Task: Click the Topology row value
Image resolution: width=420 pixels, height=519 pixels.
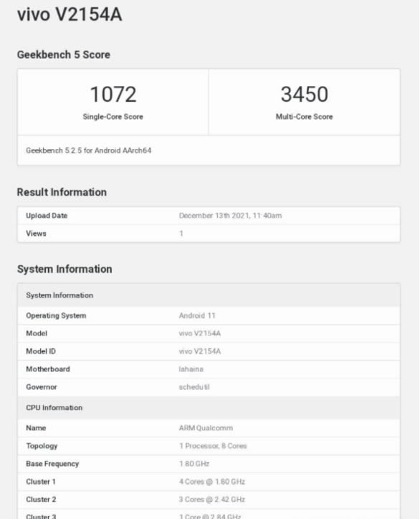Action: coord(213,446)
